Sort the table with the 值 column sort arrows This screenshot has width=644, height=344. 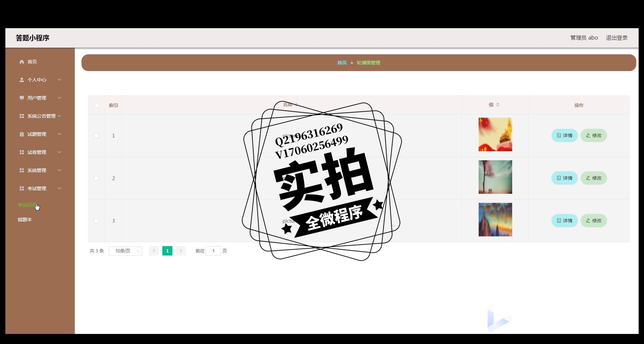click(498, 105)
